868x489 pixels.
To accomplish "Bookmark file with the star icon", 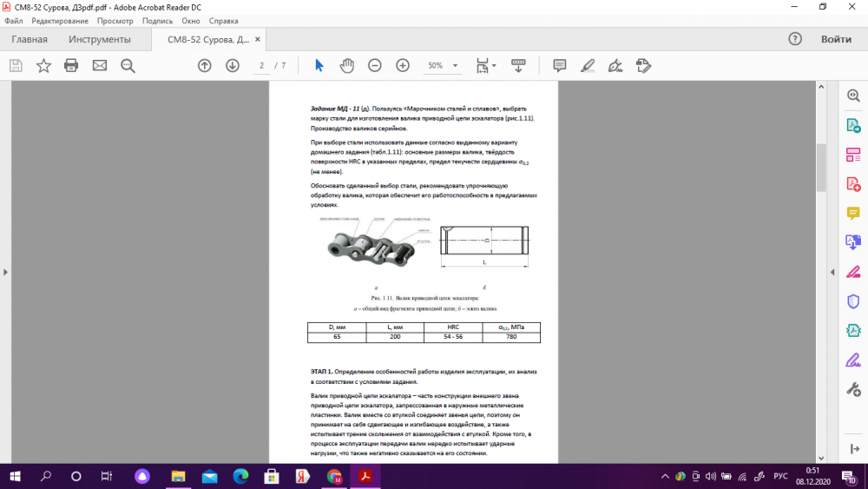I will (x=43, y=65).
